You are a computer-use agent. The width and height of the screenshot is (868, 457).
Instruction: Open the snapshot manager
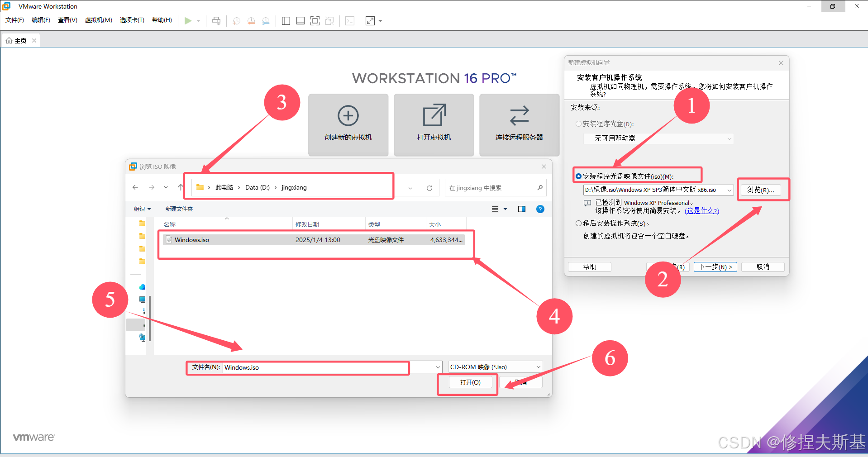pos(266,20)
